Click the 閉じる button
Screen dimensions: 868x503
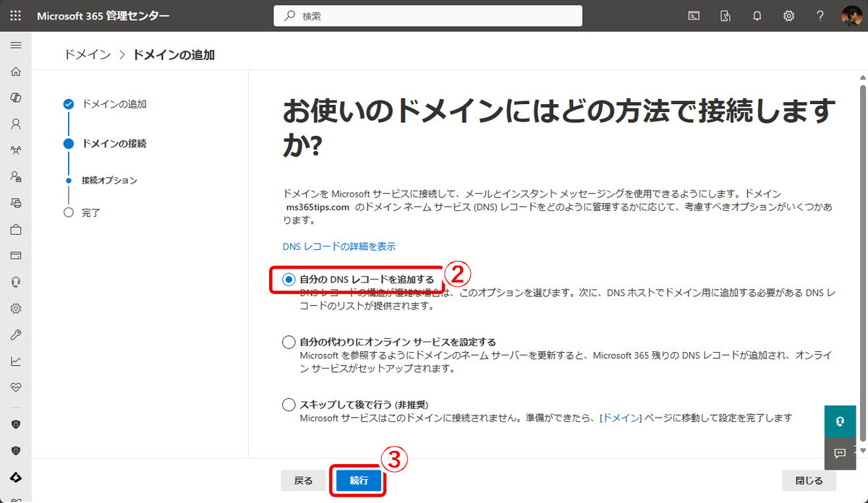809,481
